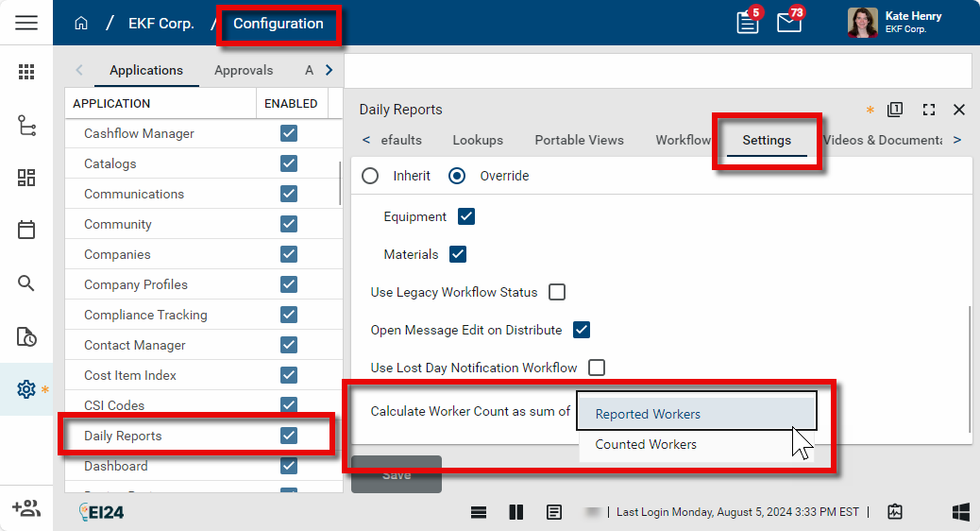Open the apps grid icon in sidebar
This screenshot has width=980, height=531.
coord(26,72)
